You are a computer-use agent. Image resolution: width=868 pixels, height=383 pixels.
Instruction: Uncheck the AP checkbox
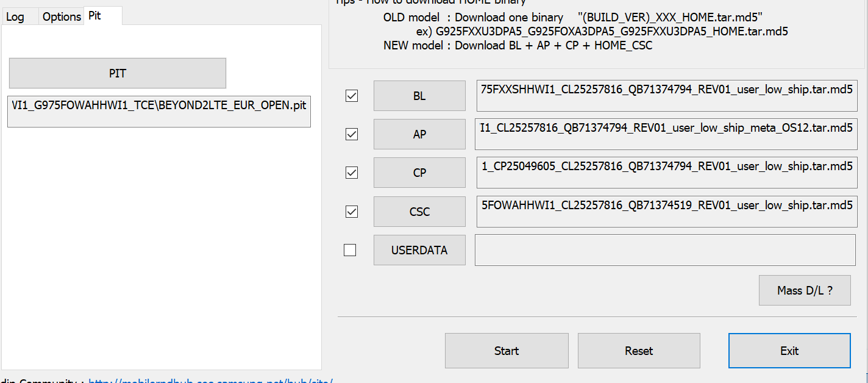352,134
